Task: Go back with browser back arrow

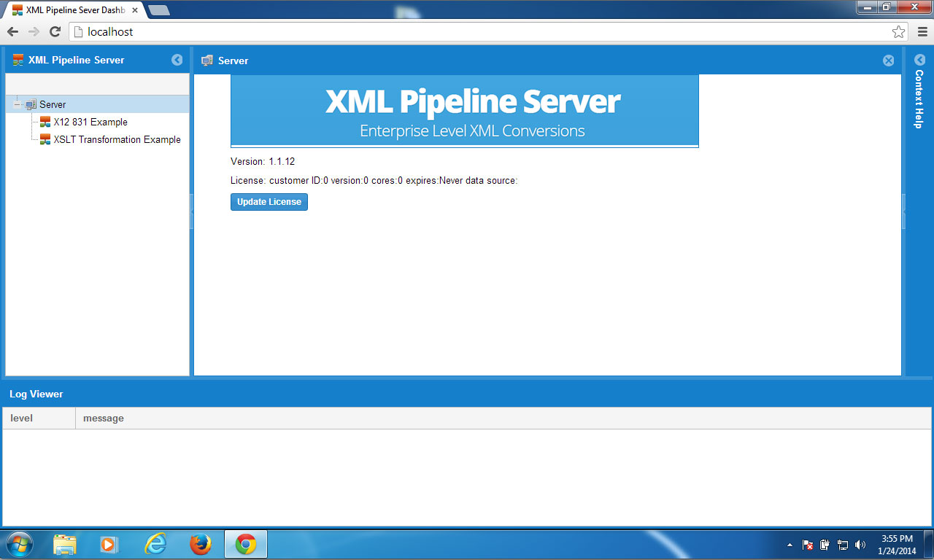Action: coord(12,32)
